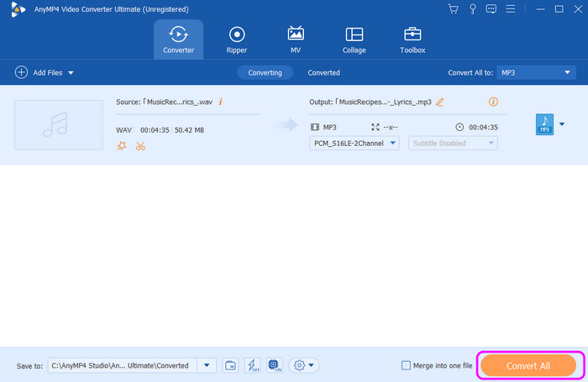The height and width of the screenshot is (382, 588).
Task: Expand the Add Files dropdown arrow
Action: point(71,73)
